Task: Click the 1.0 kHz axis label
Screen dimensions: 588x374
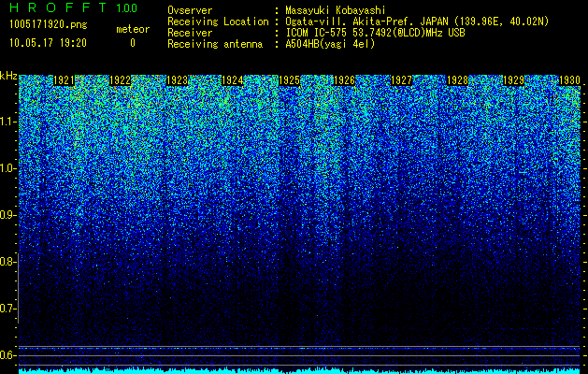Action: point(7,168)
